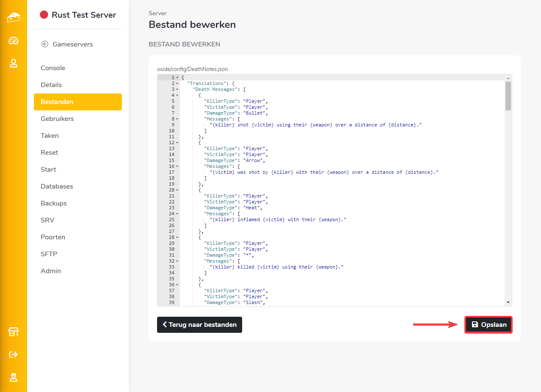Open the Console menu item
541x392 pixels.
pos(53,68)
